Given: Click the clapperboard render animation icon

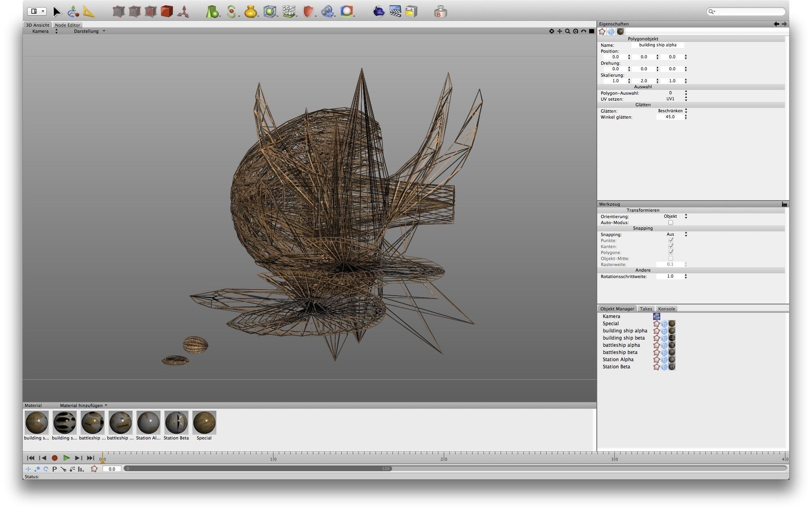Looking at the screenshot, I should [x=395, y=12].
